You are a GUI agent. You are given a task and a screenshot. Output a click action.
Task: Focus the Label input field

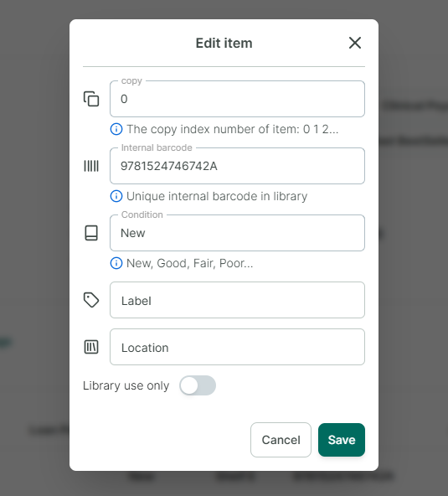coord(237,300)
